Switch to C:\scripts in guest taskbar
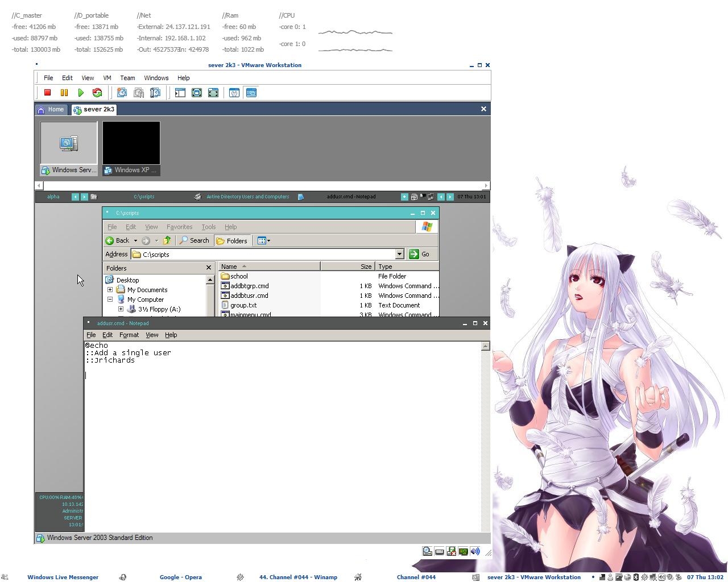This screenshot has height=582, width=728. 144,197
